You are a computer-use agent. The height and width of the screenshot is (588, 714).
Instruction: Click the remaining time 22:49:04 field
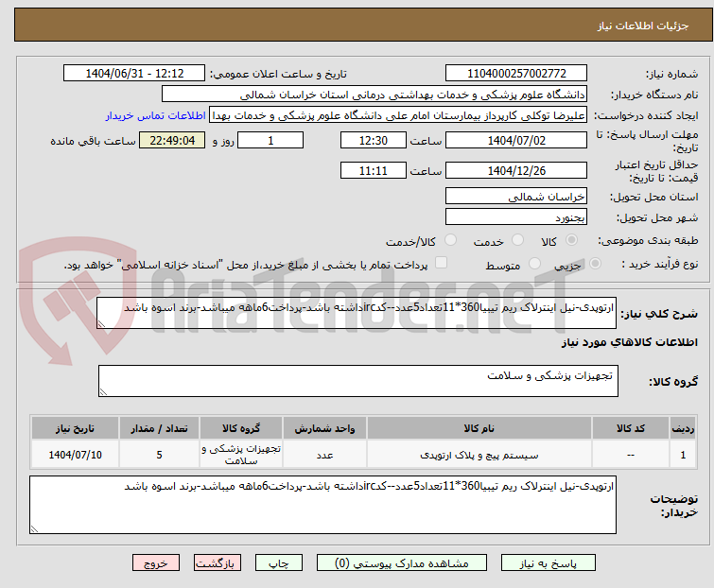[x=172, y=140]
